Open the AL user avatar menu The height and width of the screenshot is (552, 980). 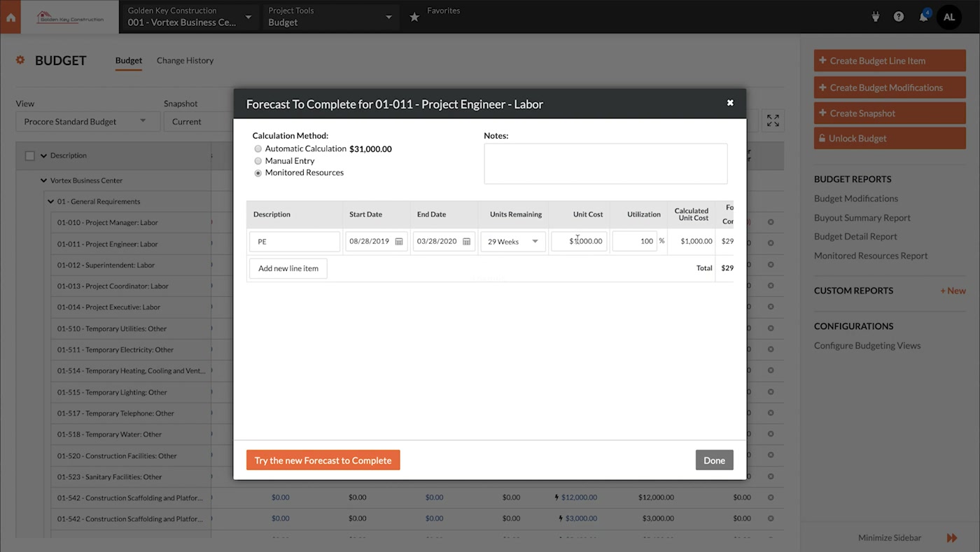(949, 18)
